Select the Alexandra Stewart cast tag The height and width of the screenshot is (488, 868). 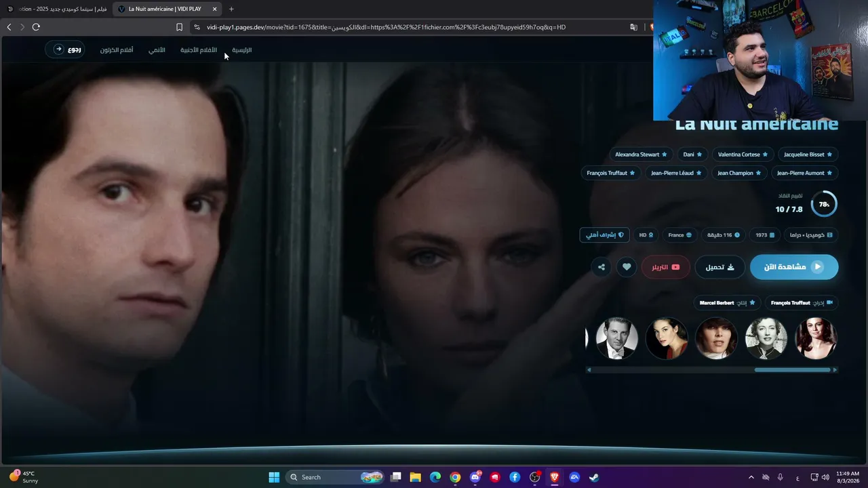click(x=641, y=155)
